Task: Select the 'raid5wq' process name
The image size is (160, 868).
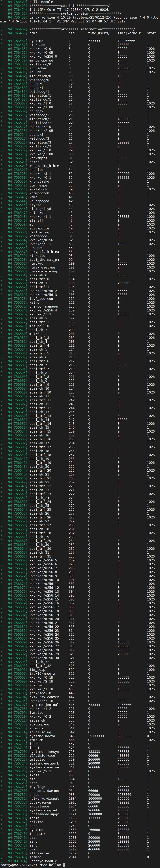Action: (36, 685)
